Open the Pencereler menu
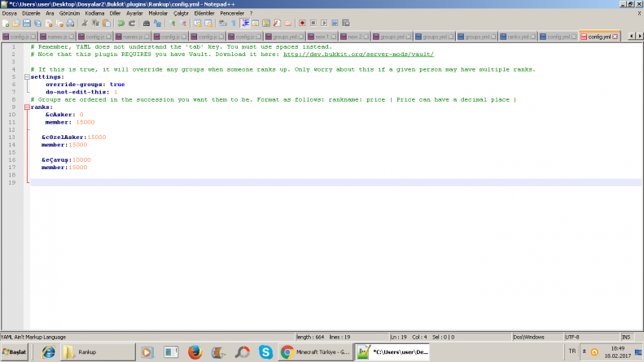Image resolution: width=644 pixels, height=362 pixels. tap(232, 13)
